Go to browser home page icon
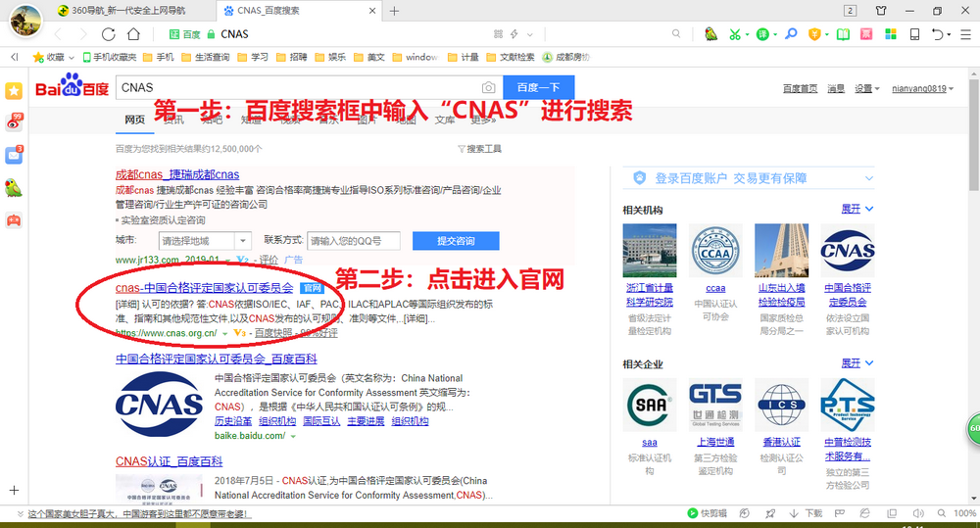Screen dimensions: 980x528 click(x=133, y=33)
